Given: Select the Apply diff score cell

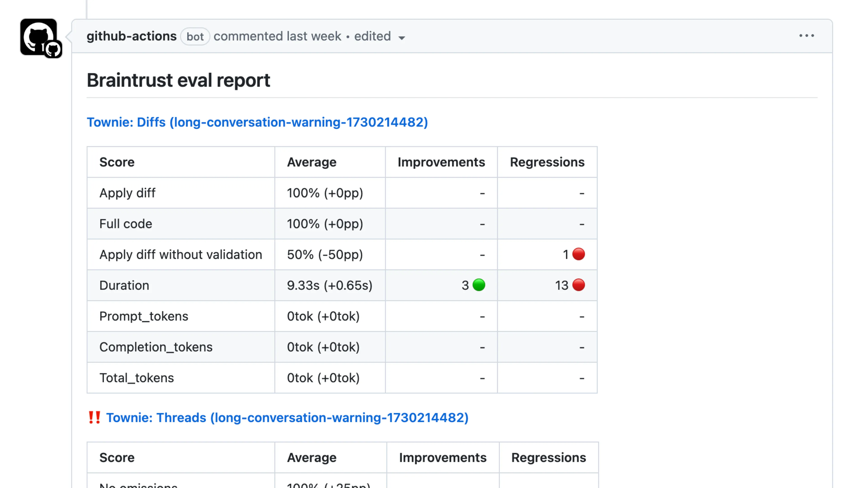Looking at the screenshot, I should [x=127, y=193].
